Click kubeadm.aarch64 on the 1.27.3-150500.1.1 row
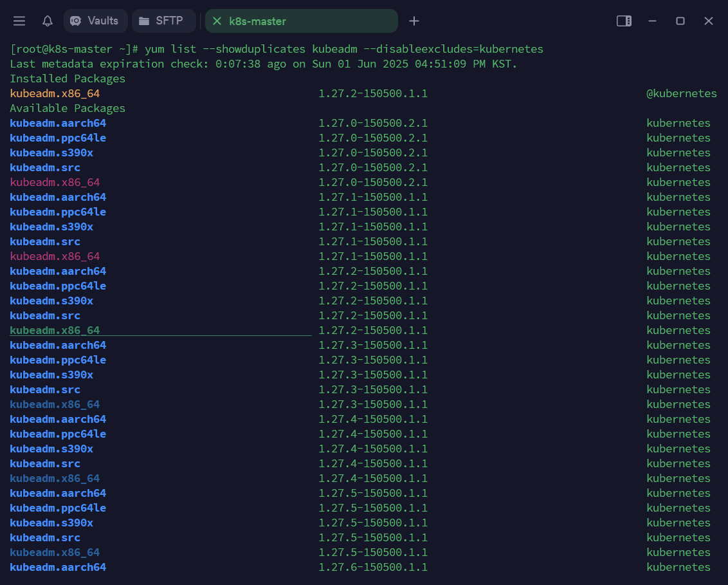 (x=58, y=345)
